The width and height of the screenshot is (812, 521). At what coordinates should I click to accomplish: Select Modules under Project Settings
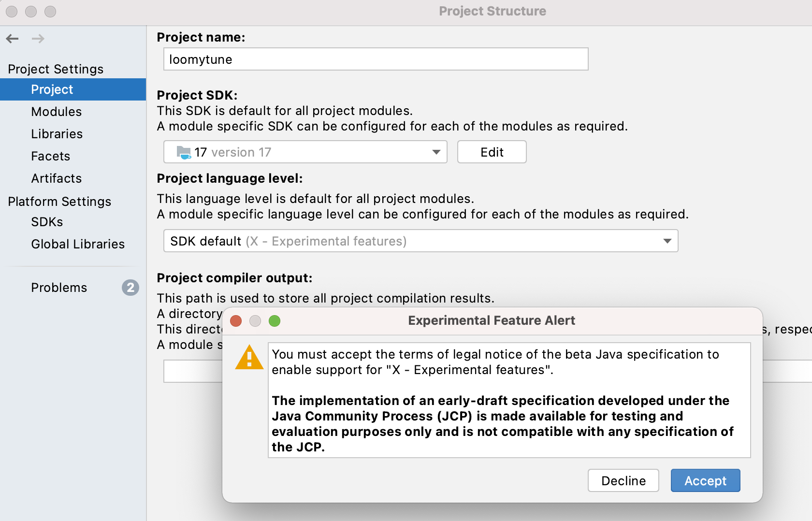point(57,112)
